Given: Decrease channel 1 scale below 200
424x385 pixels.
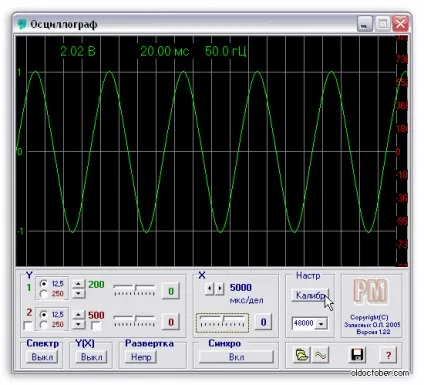Looking at the screenshot, I should coord(79,293).
